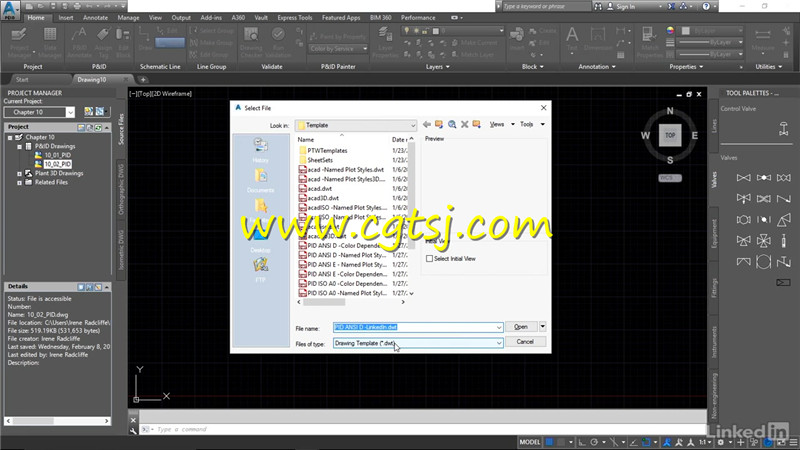Click the Measure tool in Utilities
The height and width of the screenshot is (450, 800).
tap(763, 40)
